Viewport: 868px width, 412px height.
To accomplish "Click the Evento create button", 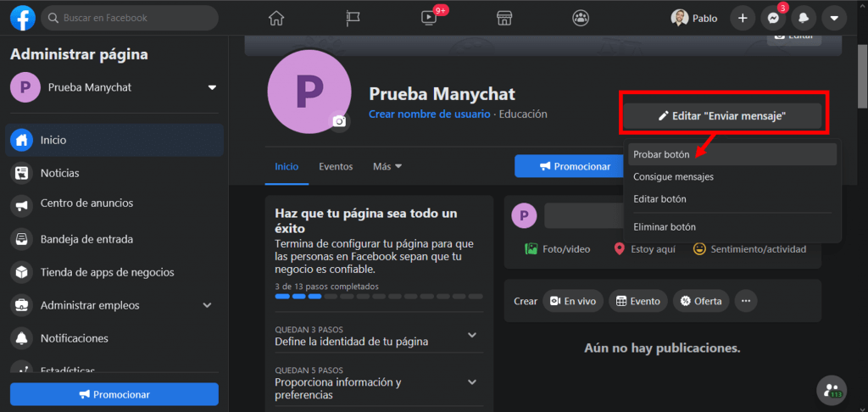I will click(x=638, y=301).
